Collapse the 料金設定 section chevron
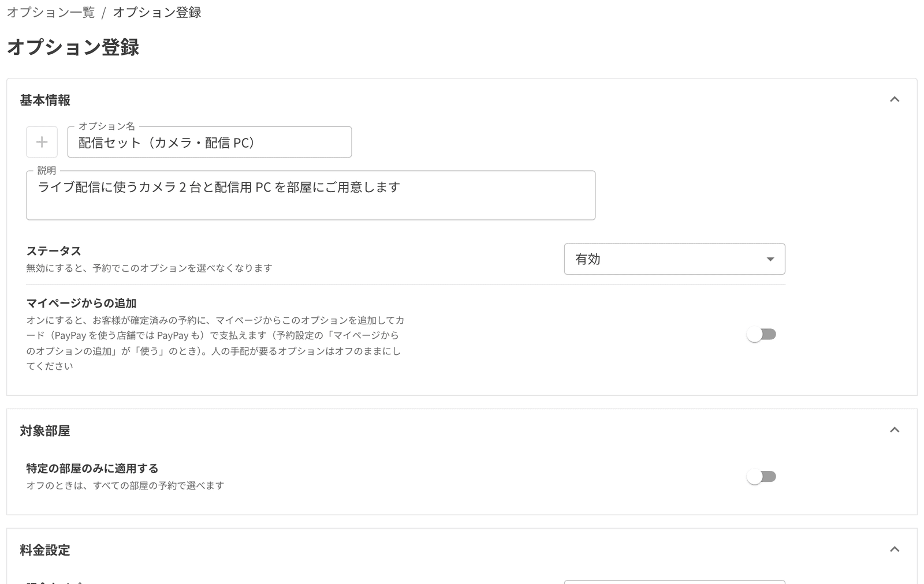Screen dimensions: 924x584 point(895,549)
